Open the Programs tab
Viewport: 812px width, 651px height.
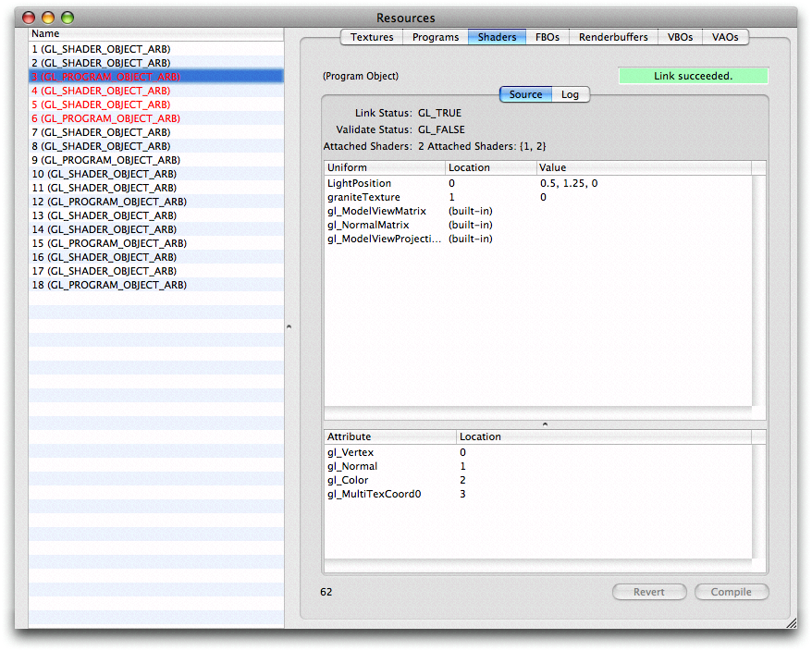pyautogui.click(x=435, y=37)
